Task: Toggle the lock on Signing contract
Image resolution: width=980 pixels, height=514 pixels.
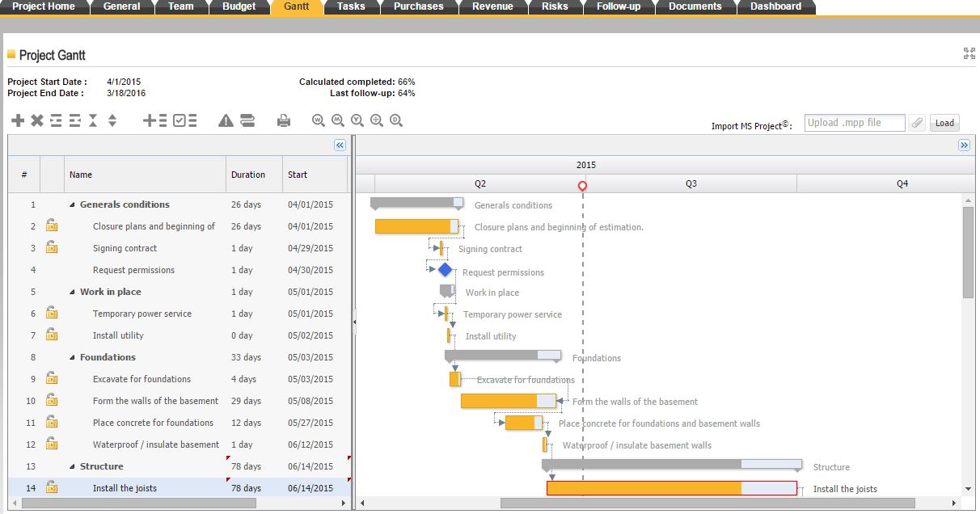Action: click(50, 248)
